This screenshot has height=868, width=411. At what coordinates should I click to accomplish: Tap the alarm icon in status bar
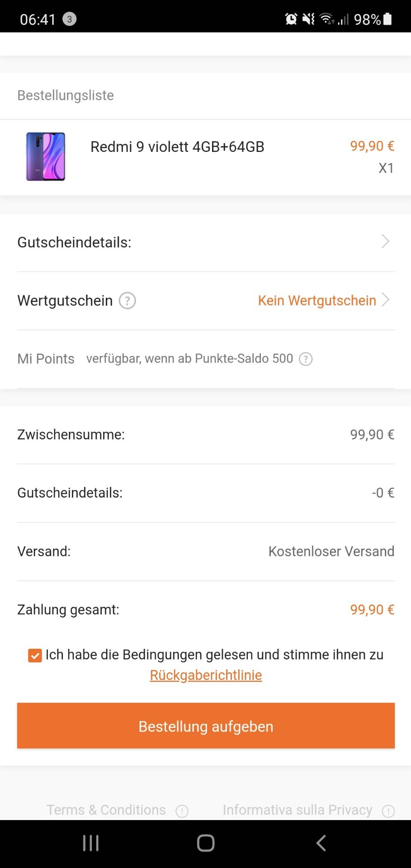coord(291,19)
